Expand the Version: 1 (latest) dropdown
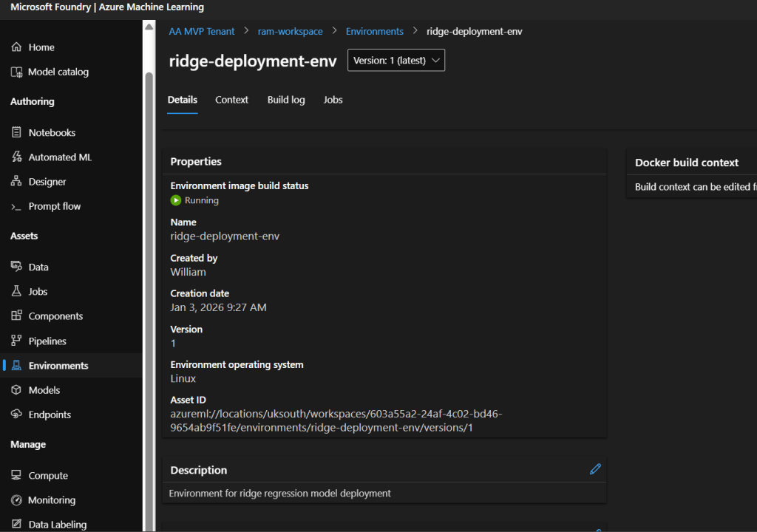Viewport: 757px width, 532px height. pos(396,61)
